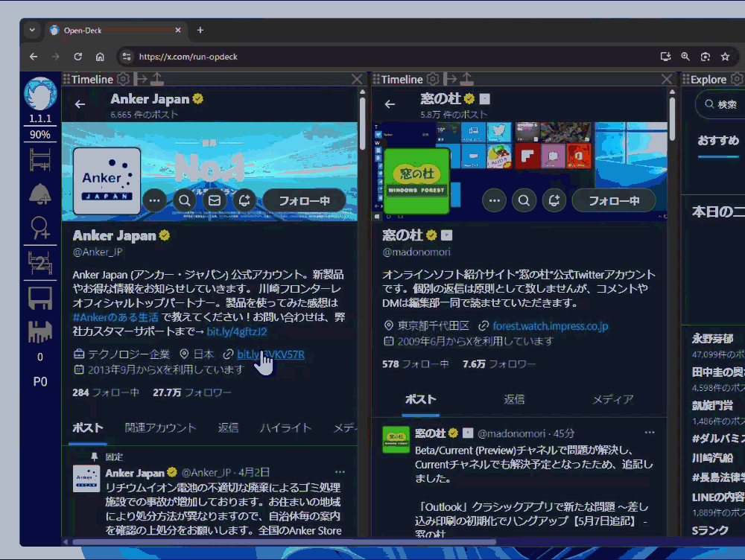
Task: Click the address bar URL x.com/run-opdeck
Action: [188, 57]
